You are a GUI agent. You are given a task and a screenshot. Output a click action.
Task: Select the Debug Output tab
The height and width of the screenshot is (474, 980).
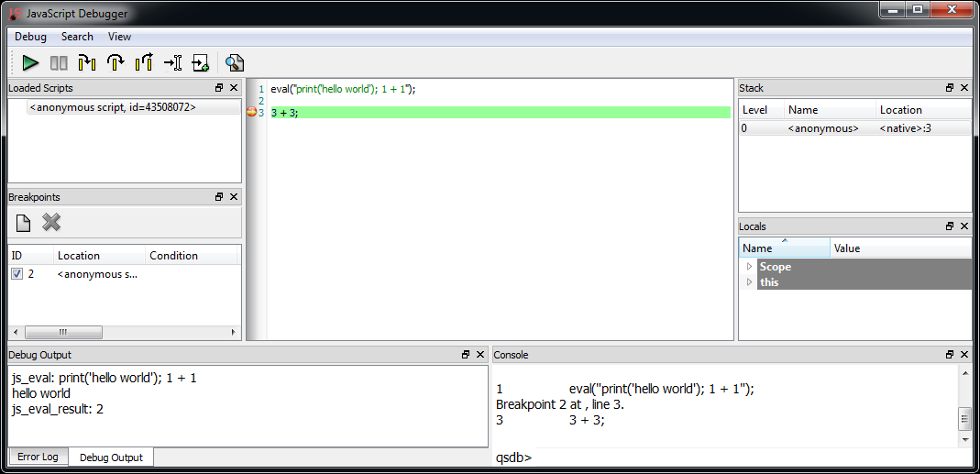[x=111, y=457]
